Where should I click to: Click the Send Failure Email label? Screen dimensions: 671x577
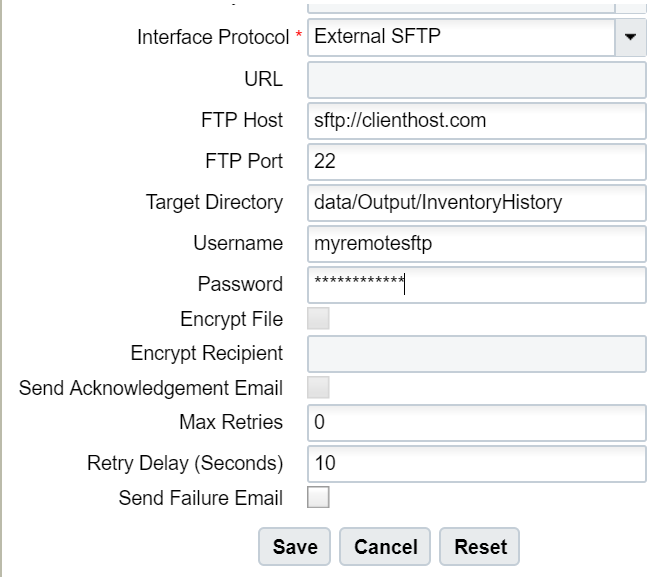click(x=200, y=497)
